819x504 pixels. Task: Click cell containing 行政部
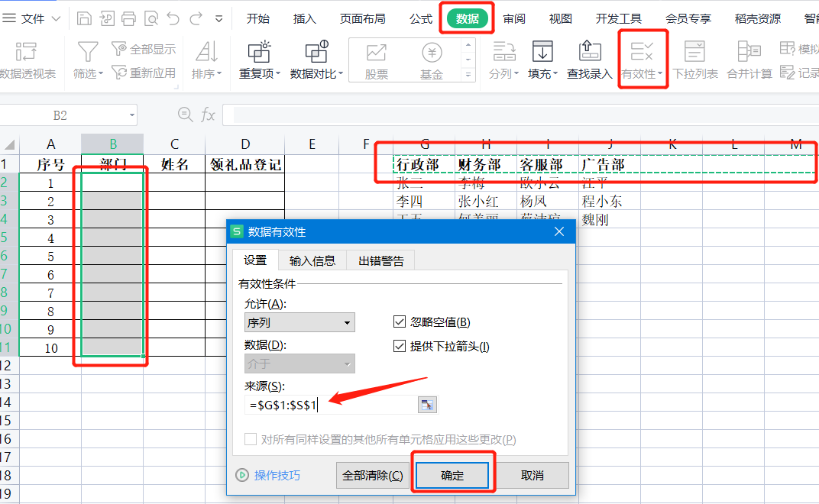(x=424, y=164)
